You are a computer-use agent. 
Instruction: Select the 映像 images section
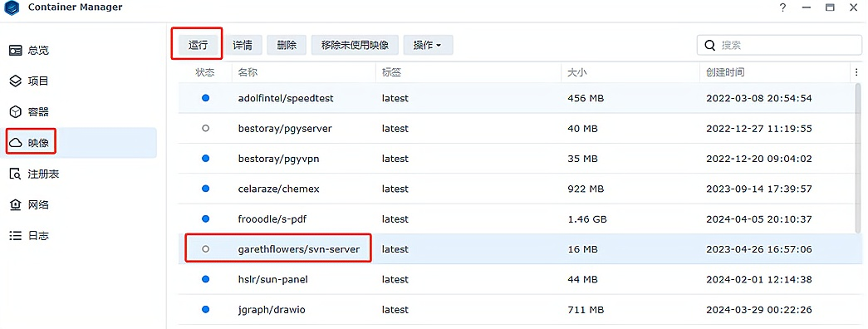pyautogui.click(x=79, y=143)
